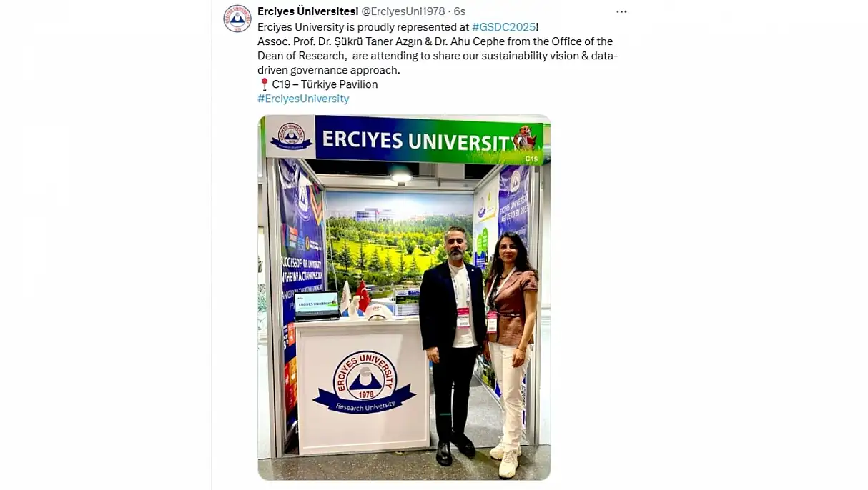Click the Erciyes Üniversitesi display name
Screen dimensions: 868x490
[x=307, y=11]
